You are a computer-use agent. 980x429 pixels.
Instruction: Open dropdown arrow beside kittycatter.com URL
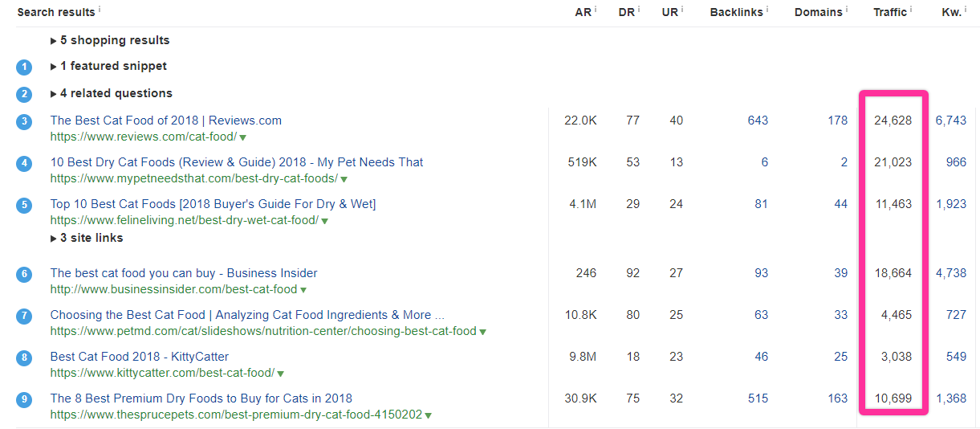point(281,374)
